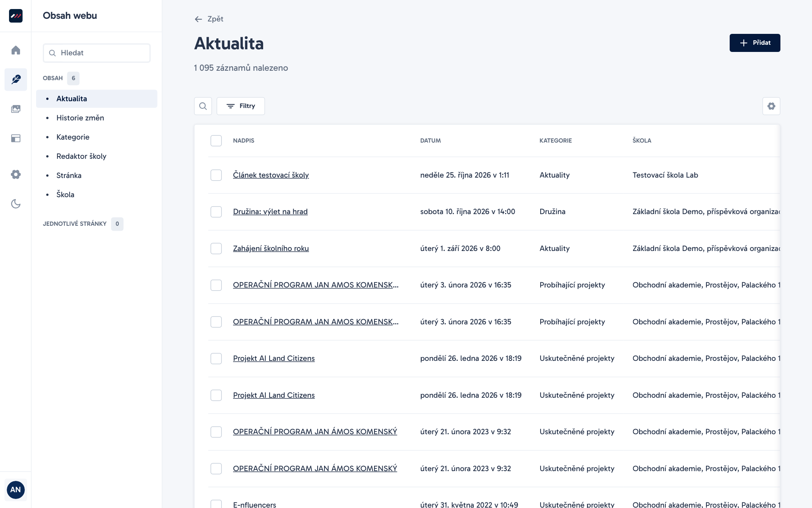
Task: Tick the select-all checkbox in the header
Action: tap(216, 141)
